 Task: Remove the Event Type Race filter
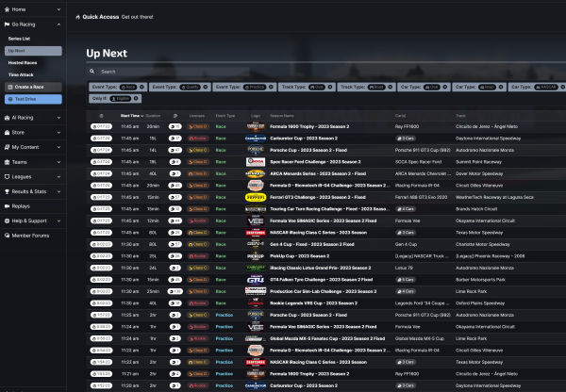pyautogui.click(x=141, y=87)
